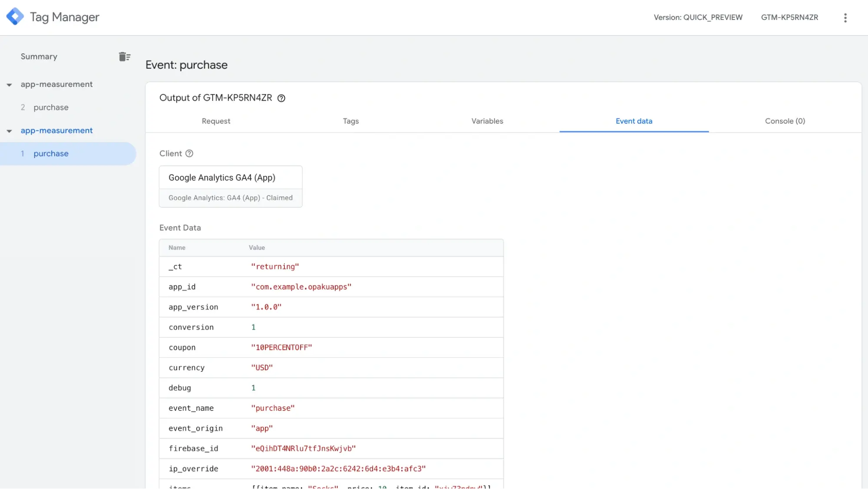This screenshot has width=868, height=489.
Task: Click the value 1 in conversion row
Action: click(x=254, y=327)
